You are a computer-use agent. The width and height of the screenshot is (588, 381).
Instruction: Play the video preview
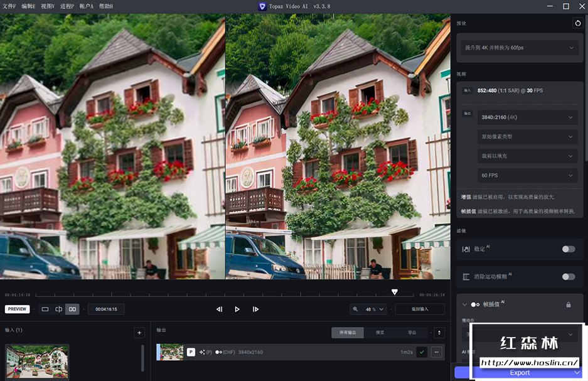237,309
